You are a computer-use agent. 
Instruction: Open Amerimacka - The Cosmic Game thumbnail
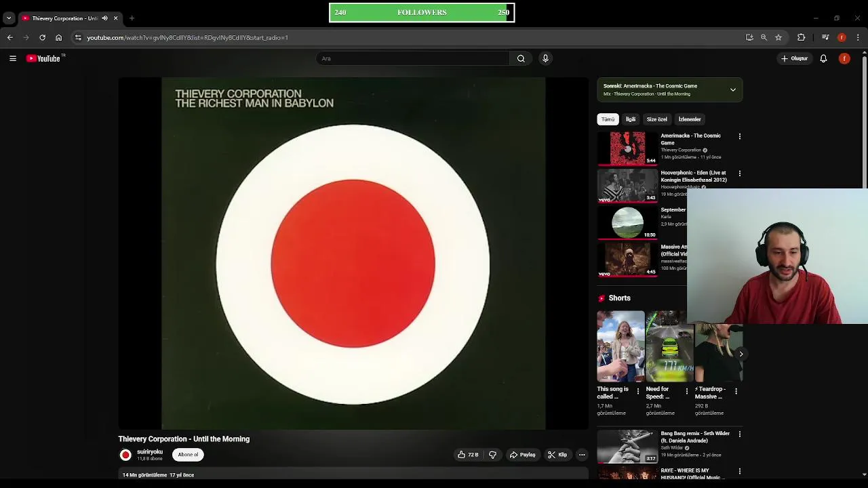pos(627,148)
